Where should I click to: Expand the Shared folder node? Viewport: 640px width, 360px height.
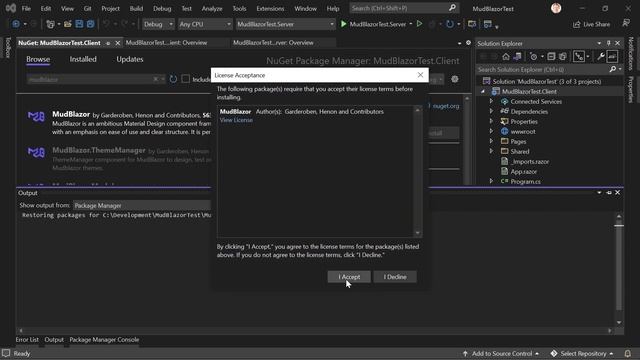[491, 151]
